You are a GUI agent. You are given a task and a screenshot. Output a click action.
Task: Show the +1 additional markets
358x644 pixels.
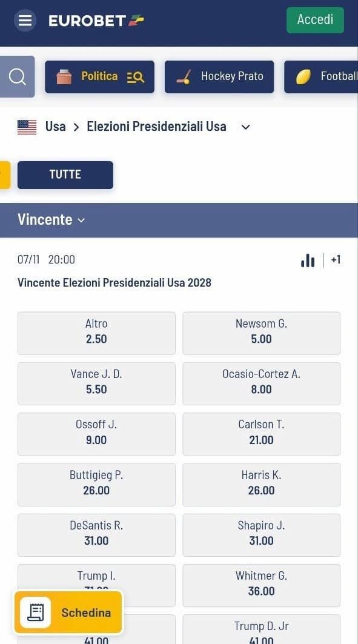click(336, 260)
